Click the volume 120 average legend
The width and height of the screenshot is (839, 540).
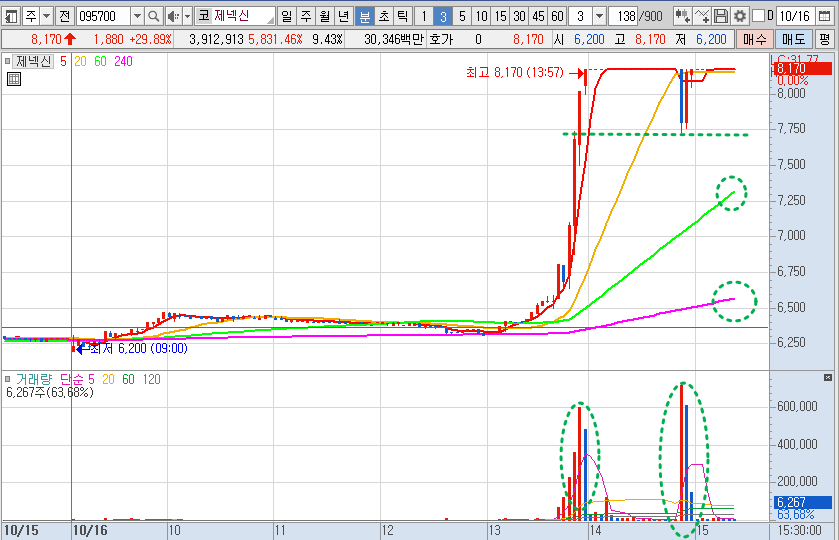coord(151,379)
